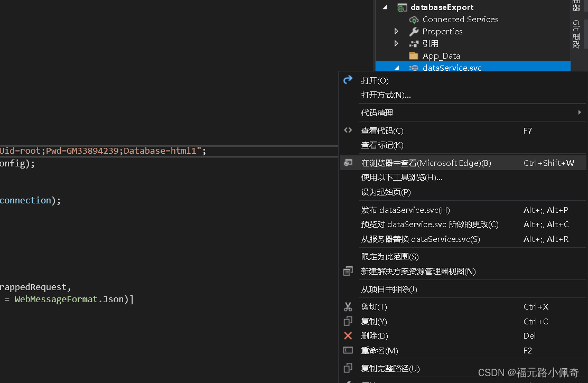This screenshot has width=588, height=383.
Task: Choose 打开方式(N)... from context menu
Action: (386, 95)
